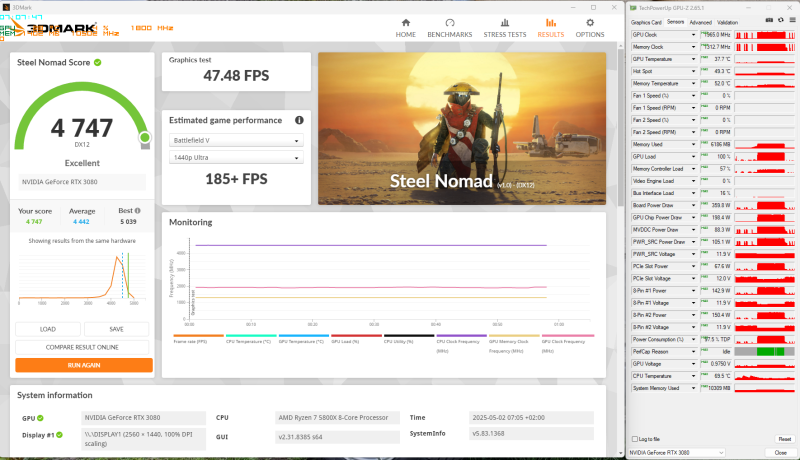The height and width of the screenshot is (460, 800).
Task: Open the Results section icon
Action: (x=551, y=22)
